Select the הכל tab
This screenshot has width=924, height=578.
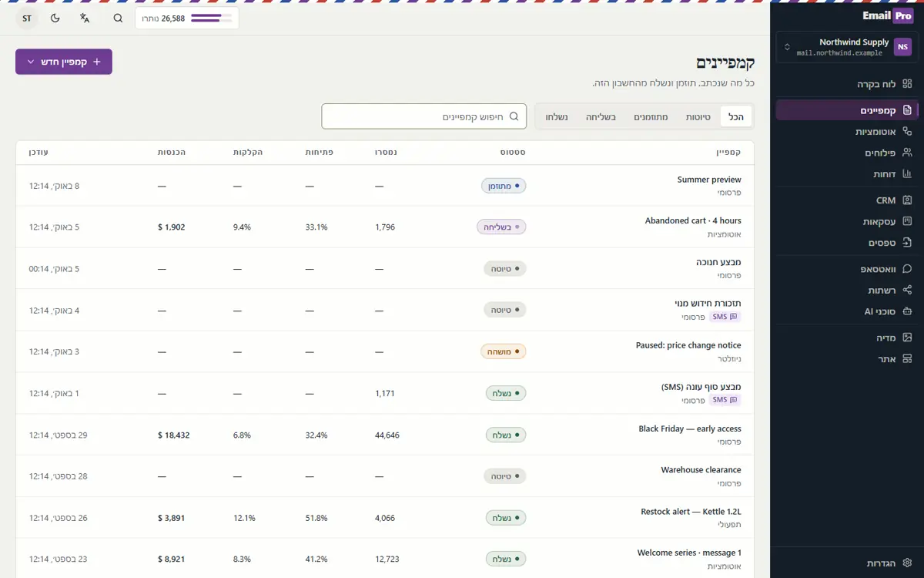tap(736, 117)
